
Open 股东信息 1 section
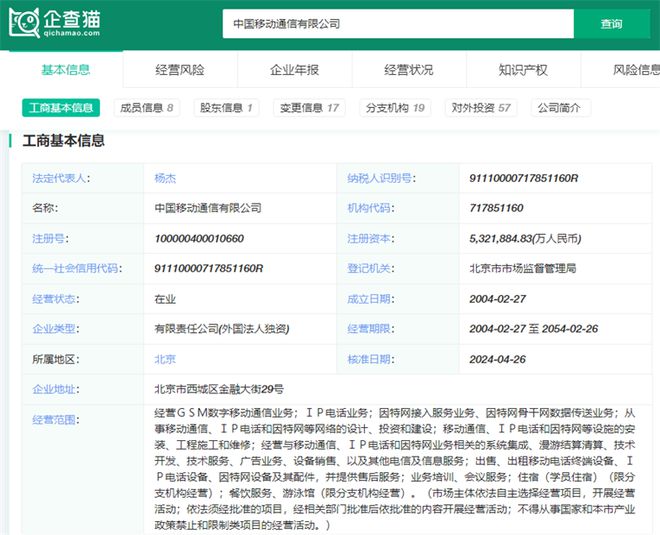(226, 108)
